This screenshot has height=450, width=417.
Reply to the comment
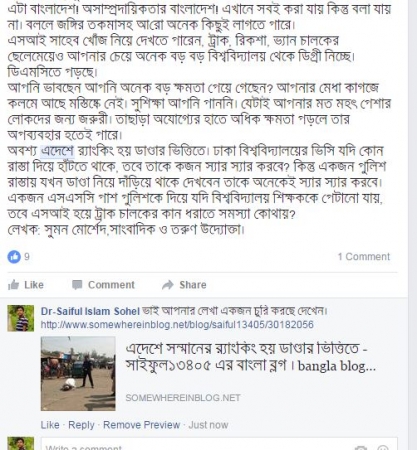click(81, 425)
